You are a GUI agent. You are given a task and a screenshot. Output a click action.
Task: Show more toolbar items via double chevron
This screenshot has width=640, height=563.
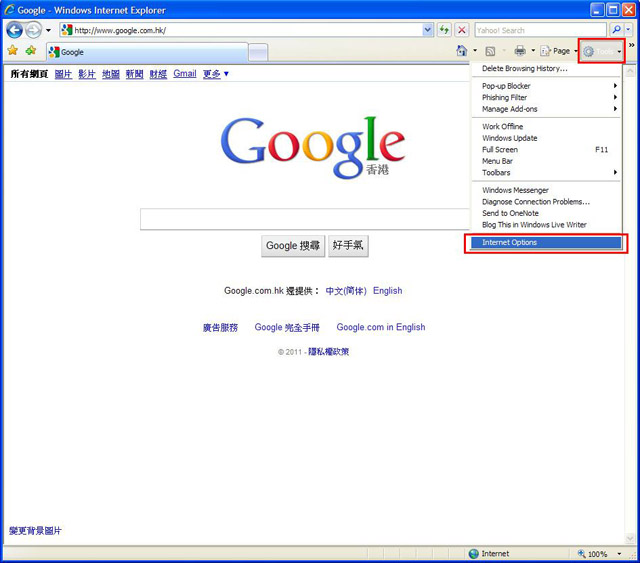(631, 45)
